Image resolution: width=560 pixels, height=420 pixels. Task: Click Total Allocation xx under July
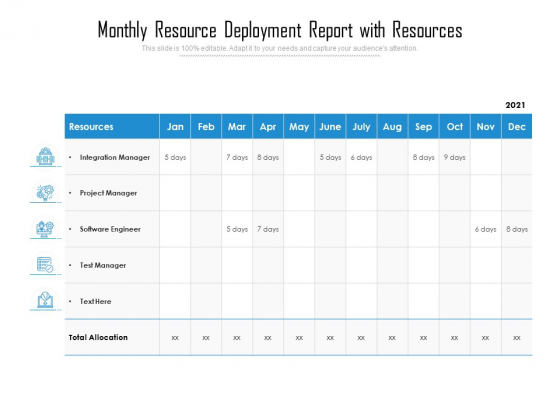coord(361,338)
